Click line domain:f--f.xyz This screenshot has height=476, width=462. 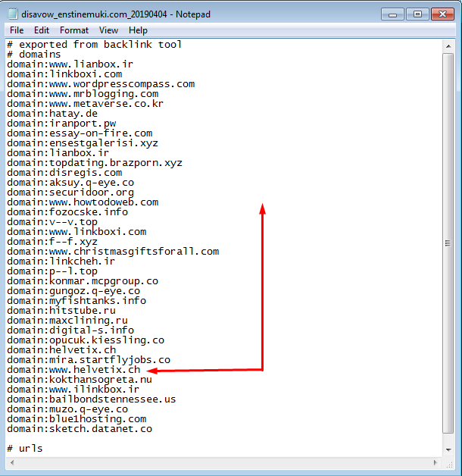click(52, 242)
